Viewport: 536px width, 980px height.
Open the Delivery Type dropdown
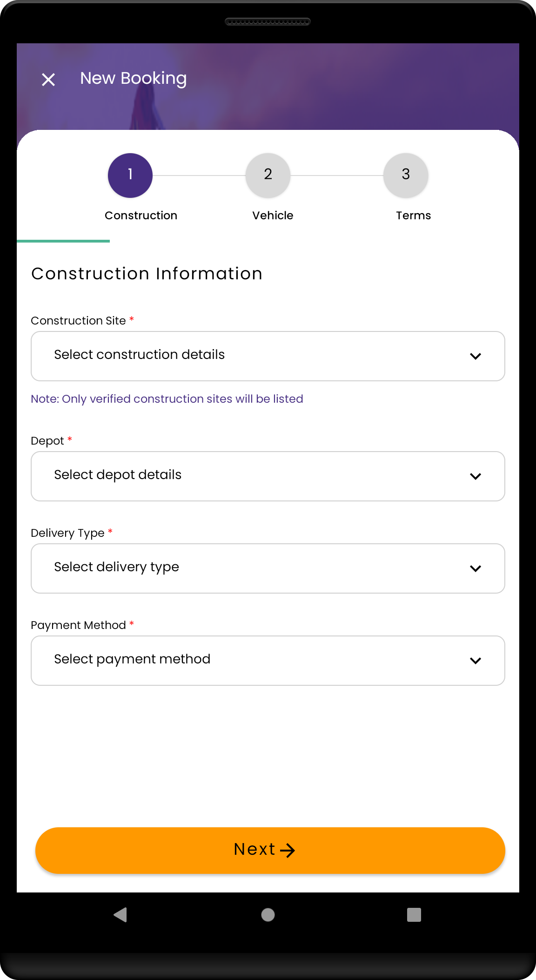251,568
